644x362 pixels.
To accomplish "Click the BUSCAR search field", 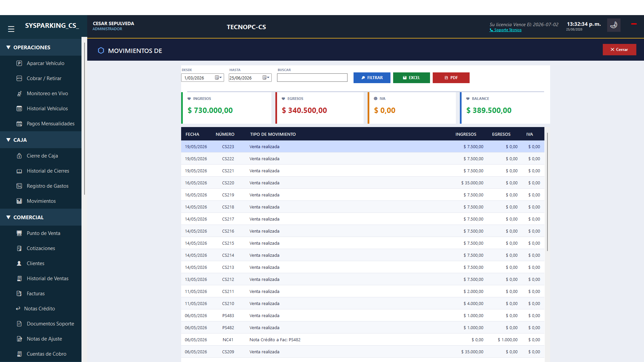I will point(312,78).
